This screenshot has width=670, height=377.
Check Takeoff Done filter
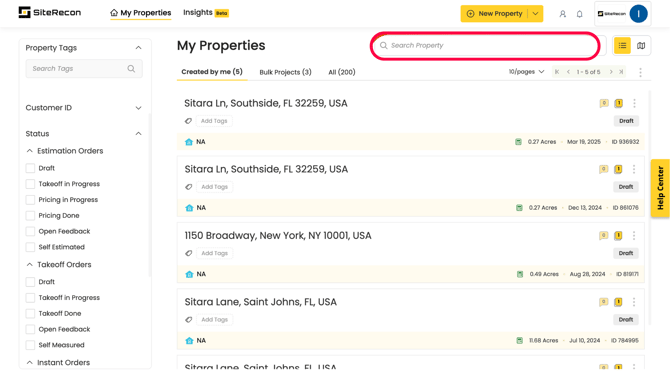[30, 313]
